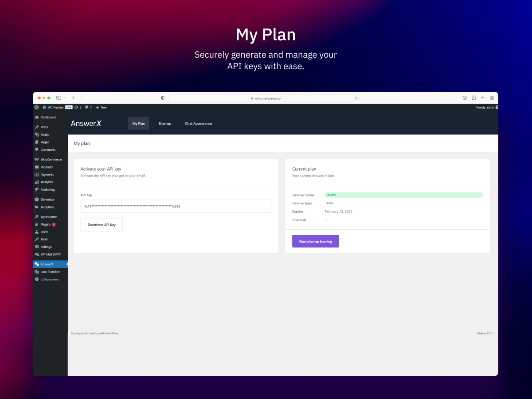Click the Deactivate API Key button
The height and width of the screenshot is (399, 532).
102,225
